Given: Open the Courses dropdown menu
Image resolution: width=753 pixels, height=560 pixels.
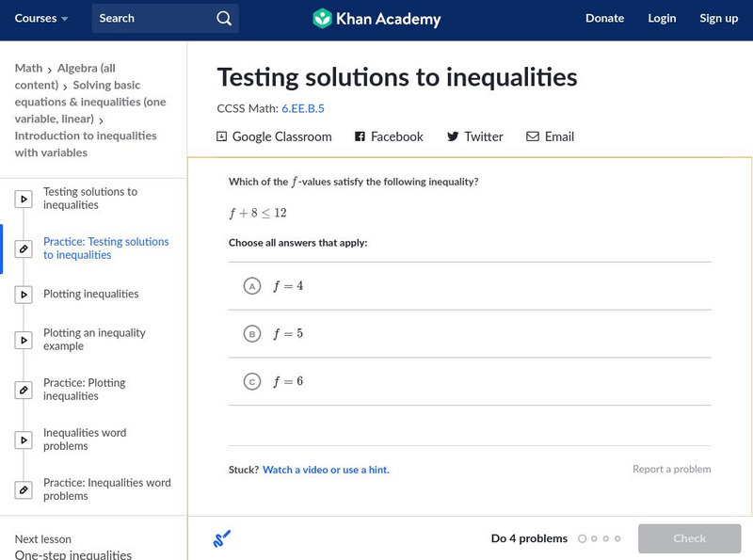Looking at the screenshot, I should pyautogui.click(x=41, y=18).
